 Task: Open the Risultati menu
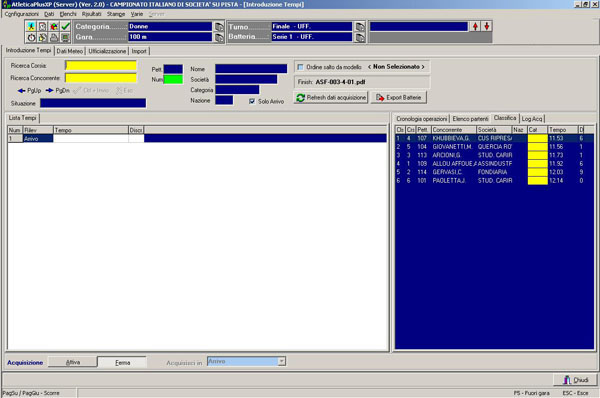(91, 14)
